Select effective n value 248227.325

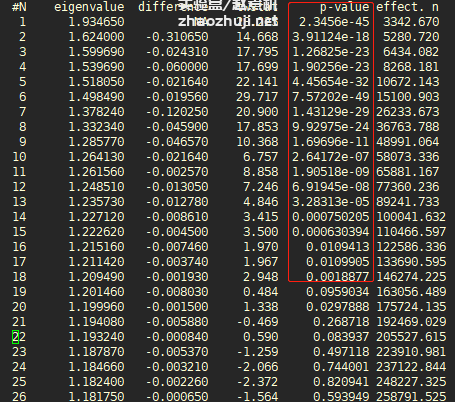tap(411, 382)
